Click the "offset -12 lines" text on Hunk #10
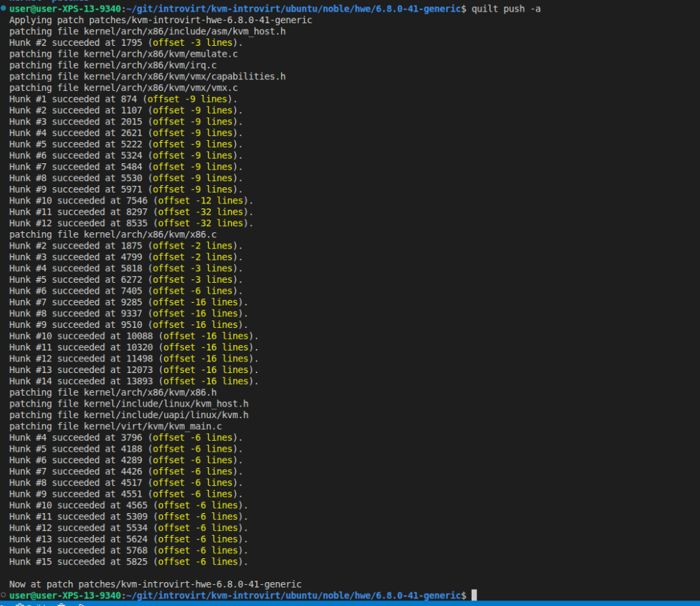The image size is (700, 606). 203,201
